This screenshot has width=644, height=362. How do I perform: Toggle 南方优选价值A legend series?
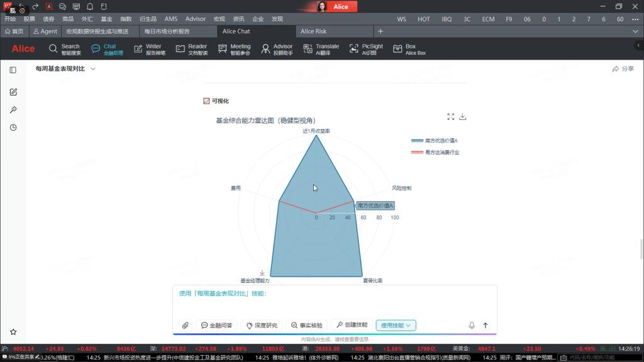point(434,141)
